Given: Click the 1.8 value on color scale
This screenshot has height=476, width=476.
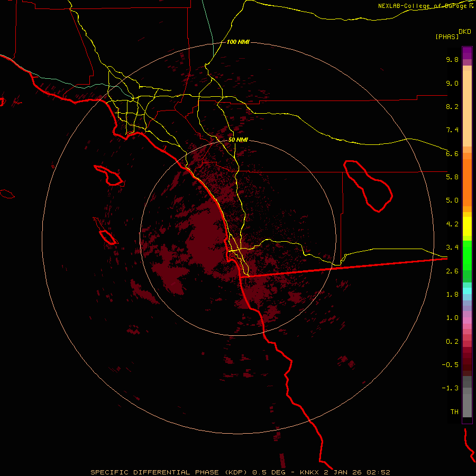Looking at the screenshot, I should pos(452,295).
